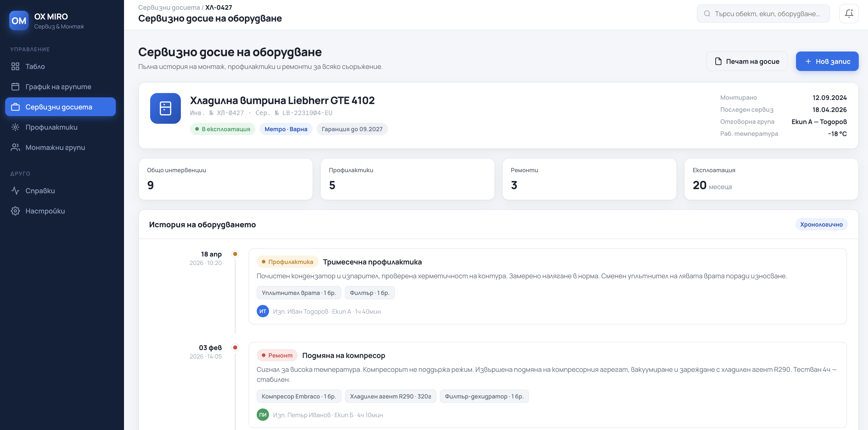Image resolution: width=868 pixels, height=430 pixels.
Task: Click the search field for objects
Action: point(763,14)
